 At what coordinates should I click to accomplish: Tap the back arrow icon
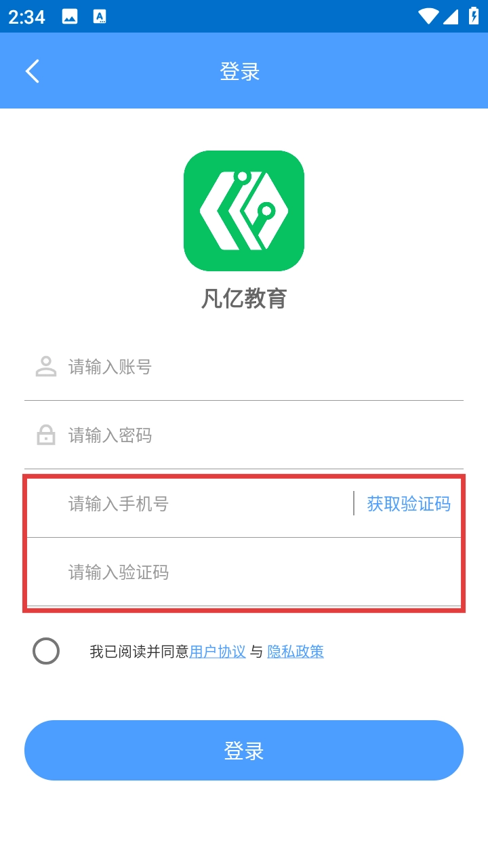point(33,71)
